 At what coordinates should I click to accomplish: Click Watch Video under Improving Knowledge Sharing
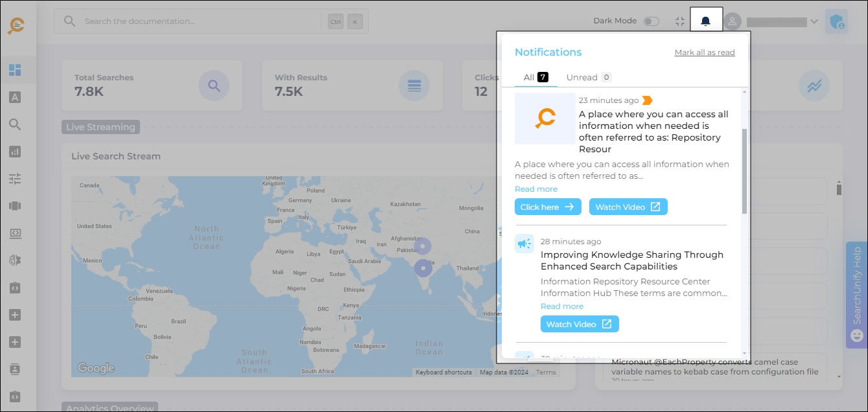580,324
